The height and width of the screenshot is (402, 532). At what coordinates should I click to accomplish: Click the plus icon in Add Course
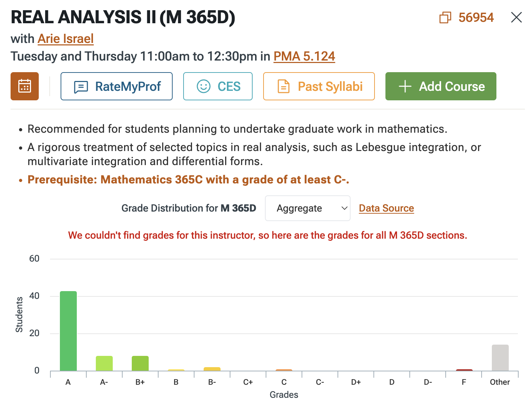point(405,86)
